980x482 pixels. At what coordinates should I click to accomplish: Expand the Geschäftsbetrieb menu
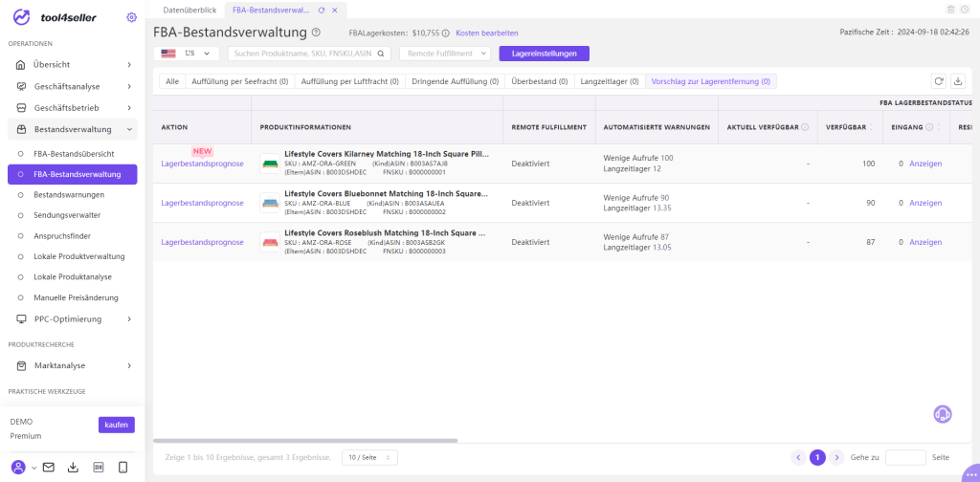click(x=73, y=108)
